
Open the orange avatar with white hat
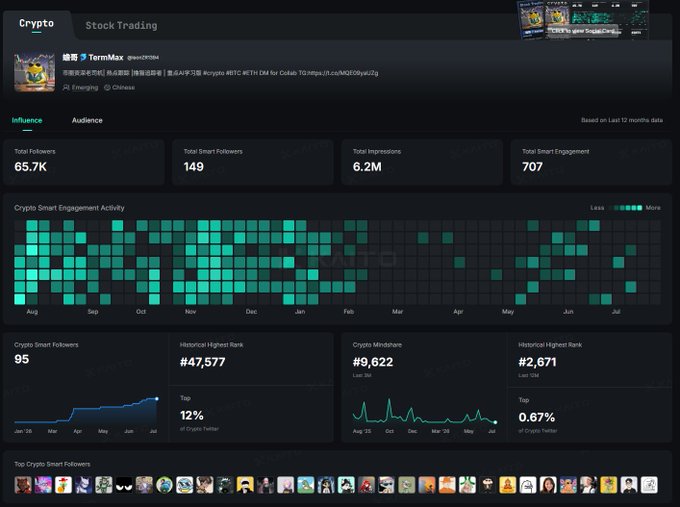pos(447,485)
